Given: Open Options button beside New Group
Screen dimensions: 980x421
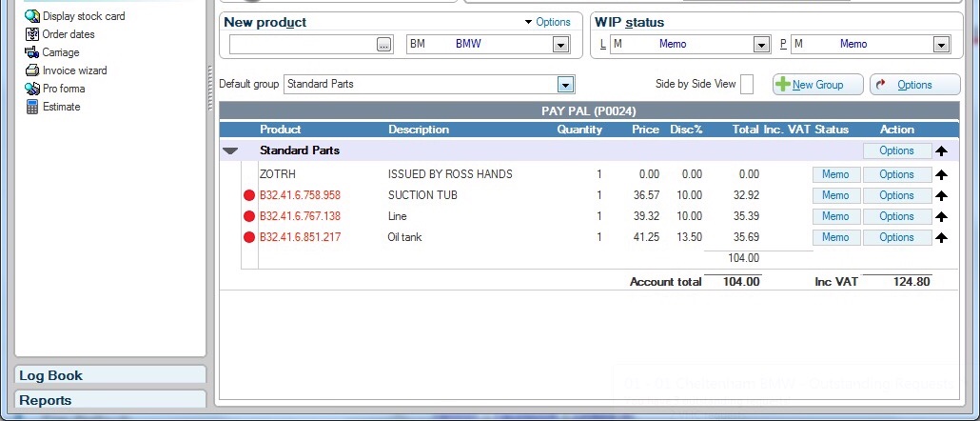Looking at the screenshot, I should (914, 85).
